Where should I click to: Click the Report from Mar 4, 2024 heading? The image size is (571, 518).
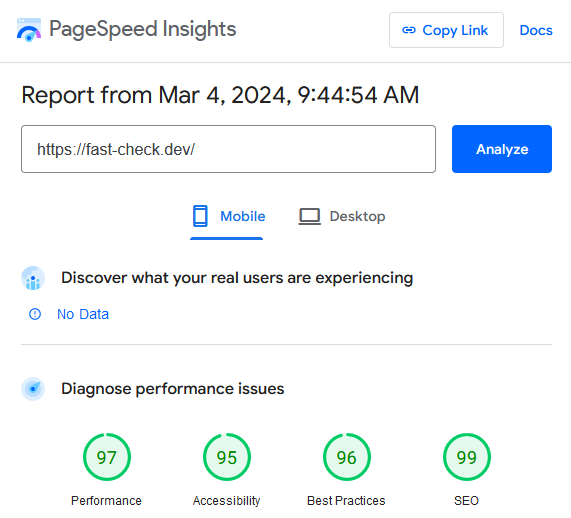(x=220, y=95)
